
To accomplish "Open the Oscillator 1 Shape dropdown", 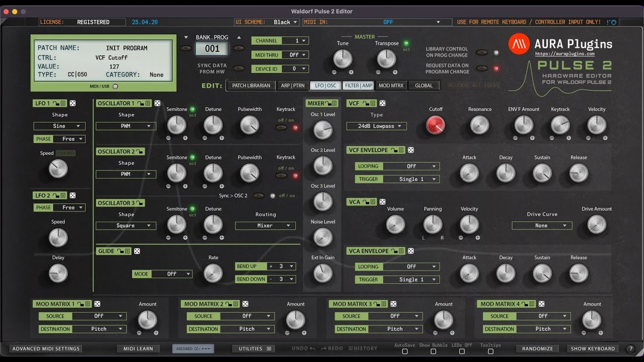I will click(x=126, y=126).
